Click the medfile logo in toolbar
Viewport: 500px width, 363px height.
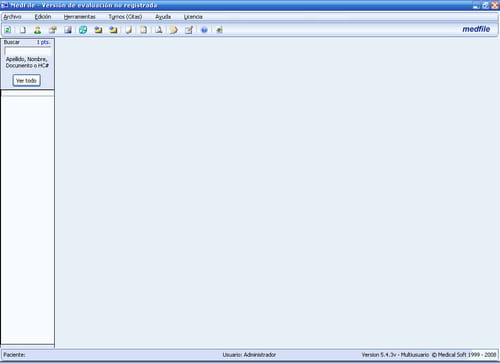[x=476, y=29]
